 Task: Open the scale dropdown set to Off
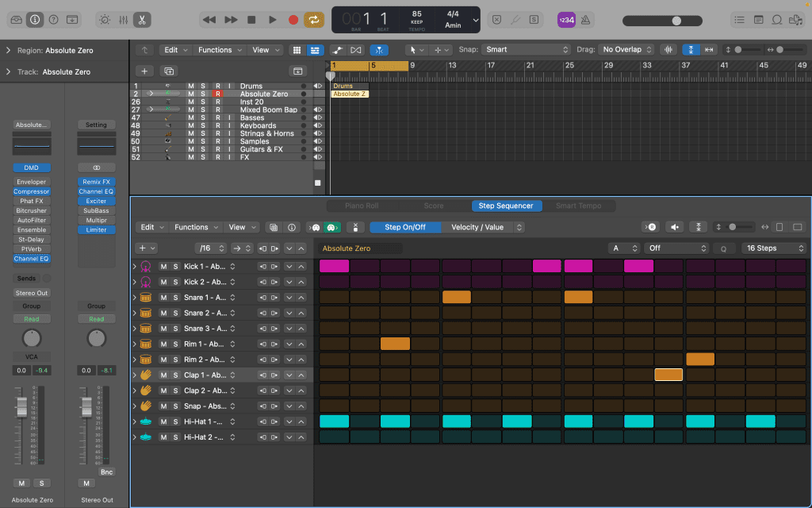[677, 248]
